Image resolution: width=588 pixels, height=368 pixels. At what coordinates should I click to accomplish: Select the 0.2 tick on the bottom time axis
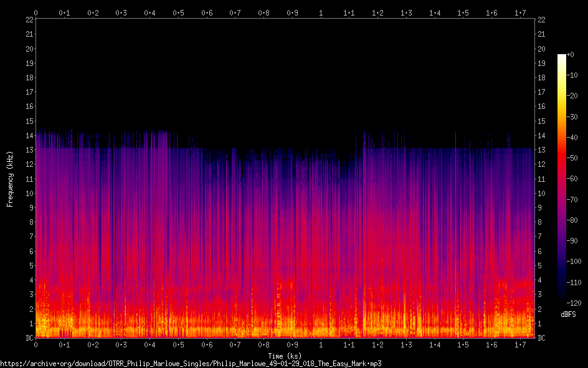93,345
